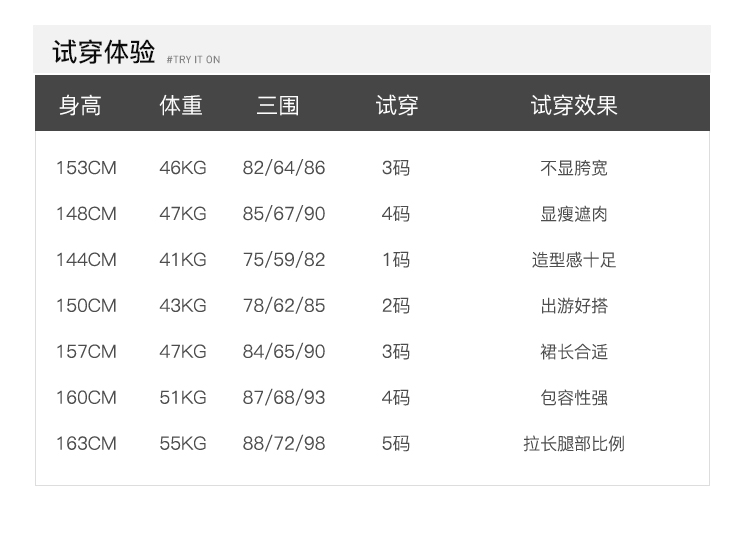
Task: Select the 46KG weight cell
Action: pos(183,168)
